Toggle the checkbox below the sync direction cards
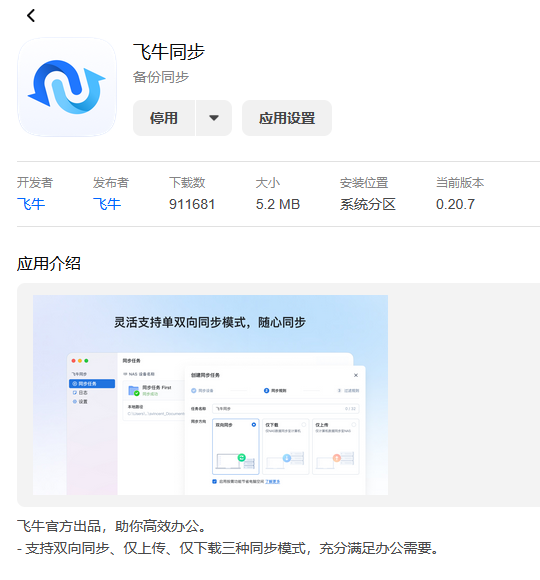Screen dimensions: 540x580 tap(215, 481)
